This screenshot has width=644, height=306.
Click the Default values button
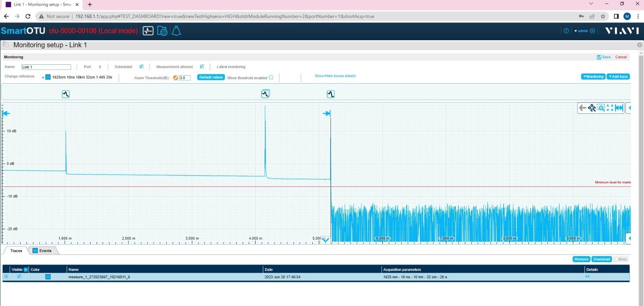(x=211, y=77)
